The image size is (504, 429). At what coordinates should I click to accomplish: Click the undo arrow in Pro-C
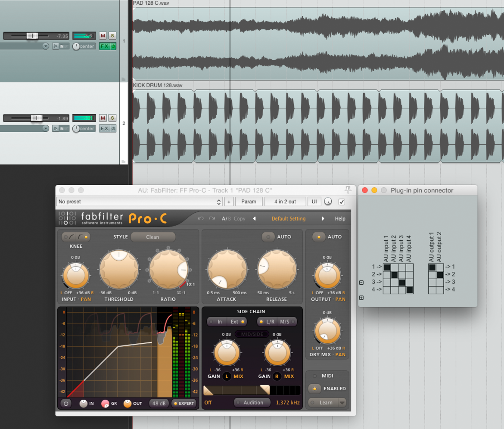point(201,218)
